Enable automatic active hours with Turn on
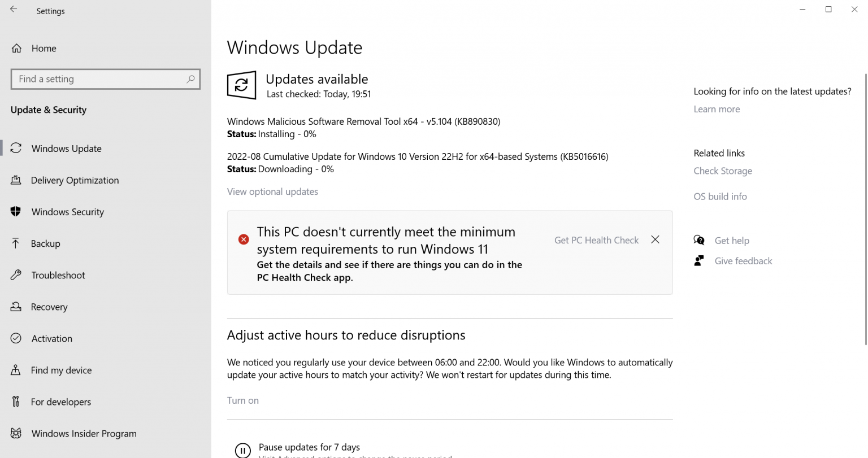Image resolution: width=868 pixels, height=458 pixels. click(242, 400)
